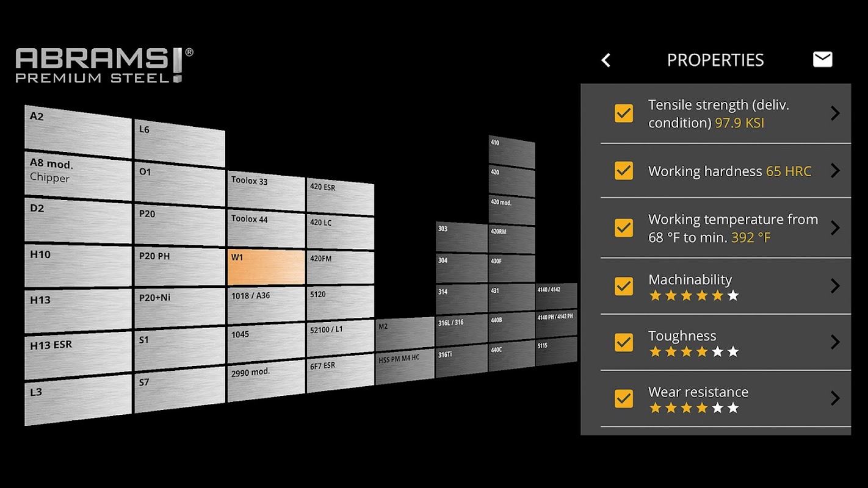Toggle the Machinability checkbox

pos(623,285)
